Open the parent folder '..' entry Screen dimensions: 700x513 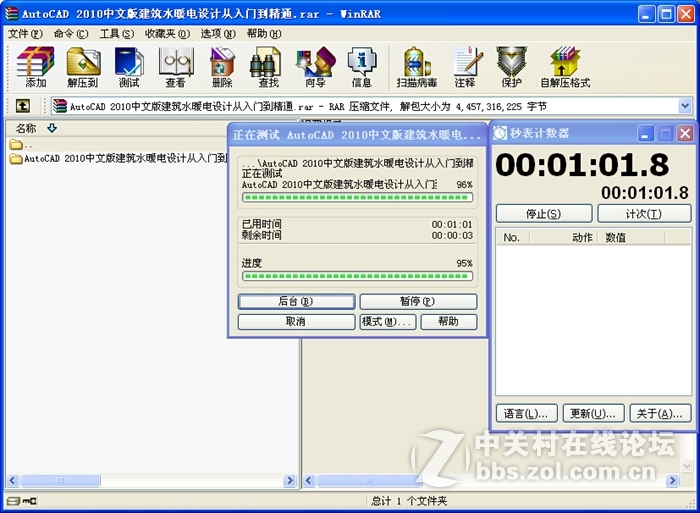pos(21,144)
